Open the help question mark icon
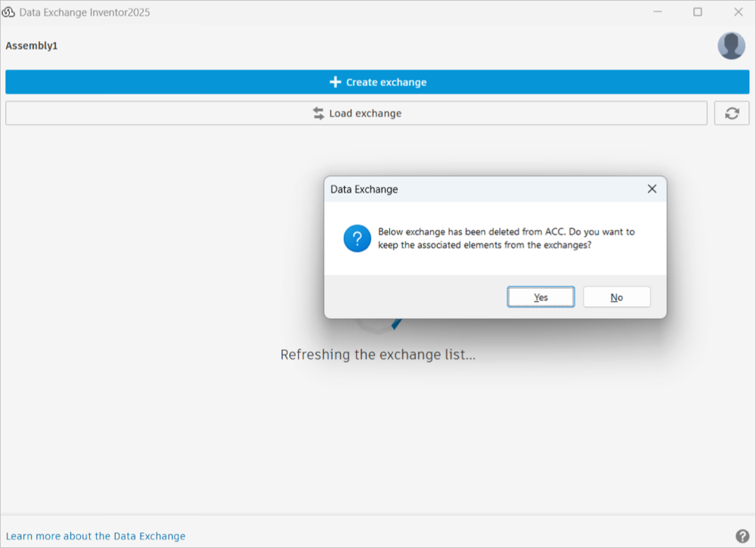This screenshot has width=756, height=548. tap(742, 536)
